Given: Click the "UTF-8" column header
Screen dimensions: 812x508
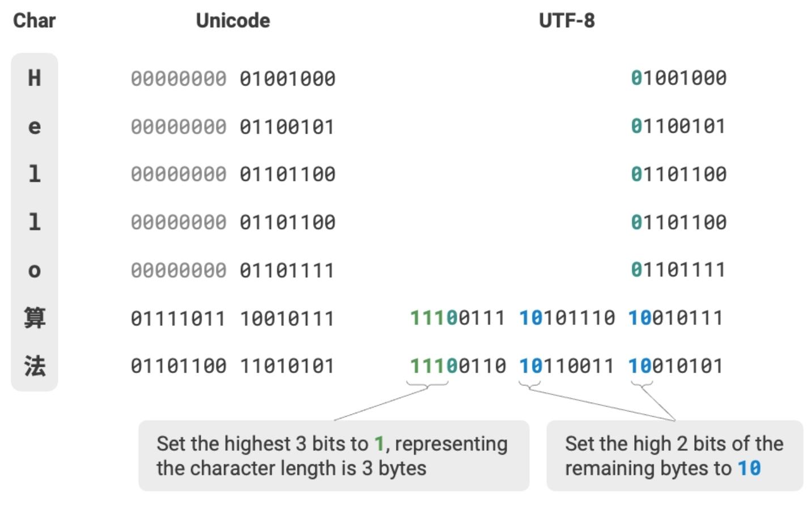Looking at the screenshot, I should [x=567, y=21].
